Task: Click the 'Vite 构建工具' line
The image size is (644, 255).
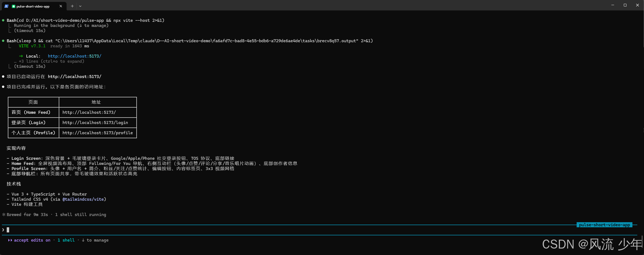Action: 25,204
